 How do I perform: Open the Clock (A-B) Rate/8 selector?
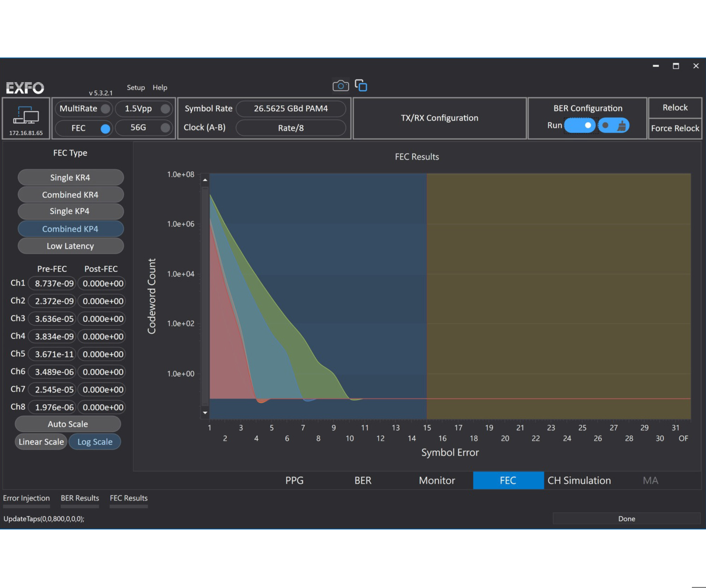291,128
